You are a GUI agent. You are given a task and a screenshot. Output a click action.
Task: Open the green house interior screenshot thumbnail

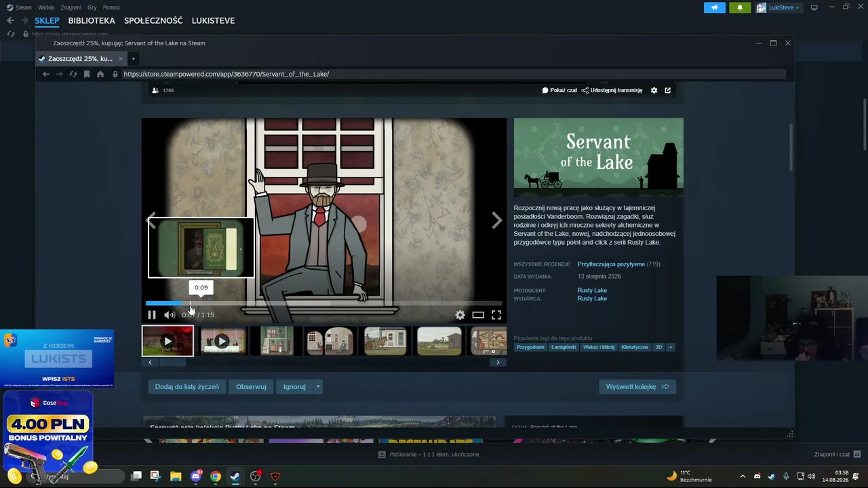pos(277,341)
